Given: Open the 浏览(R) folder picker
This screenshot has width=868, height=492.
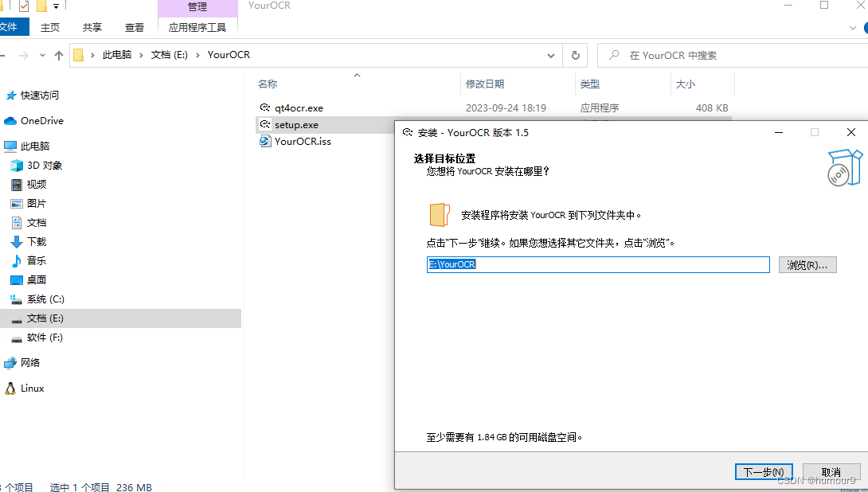Looking at the screenshot, I should 807,264.
